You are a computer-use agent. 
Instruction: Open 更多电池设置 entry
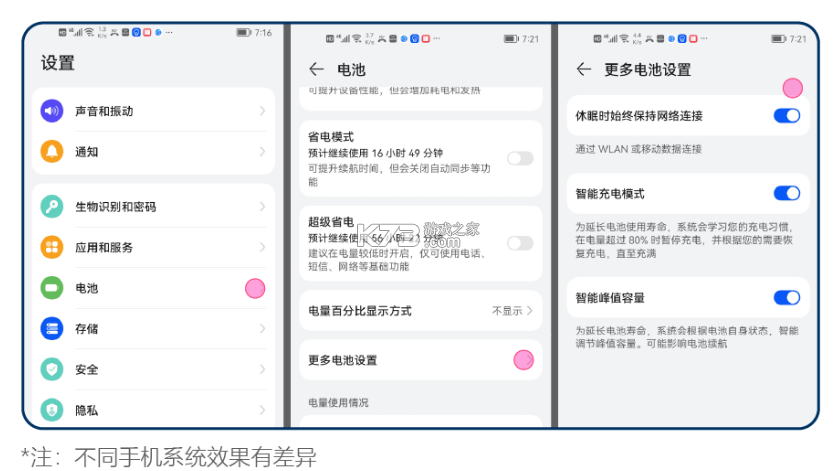[x=421, y=360]
